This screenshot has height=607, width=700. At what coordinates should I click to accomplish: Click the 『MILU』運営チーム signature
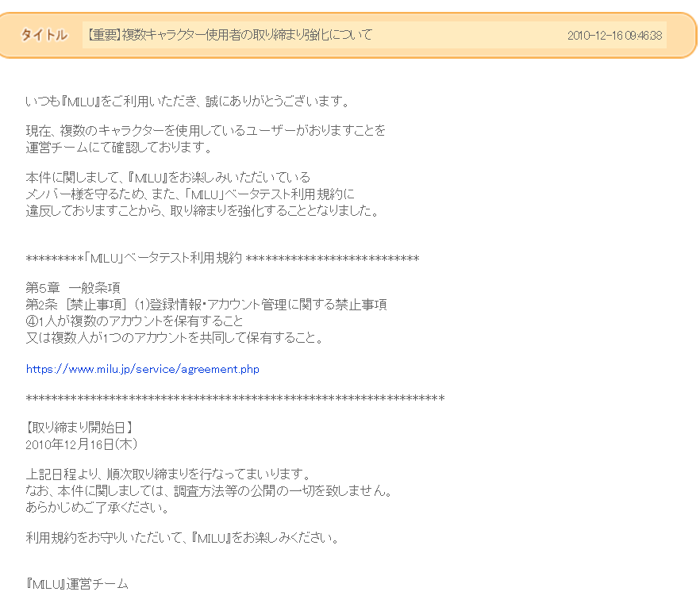(77, 583)
